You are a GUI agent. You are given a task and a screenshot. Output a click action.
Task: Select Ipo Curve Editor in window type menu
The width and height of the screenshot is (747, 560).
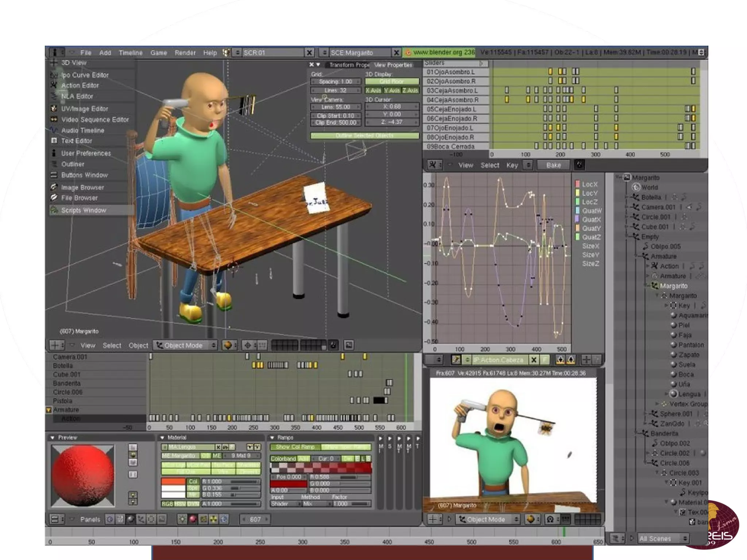(85, 75)
